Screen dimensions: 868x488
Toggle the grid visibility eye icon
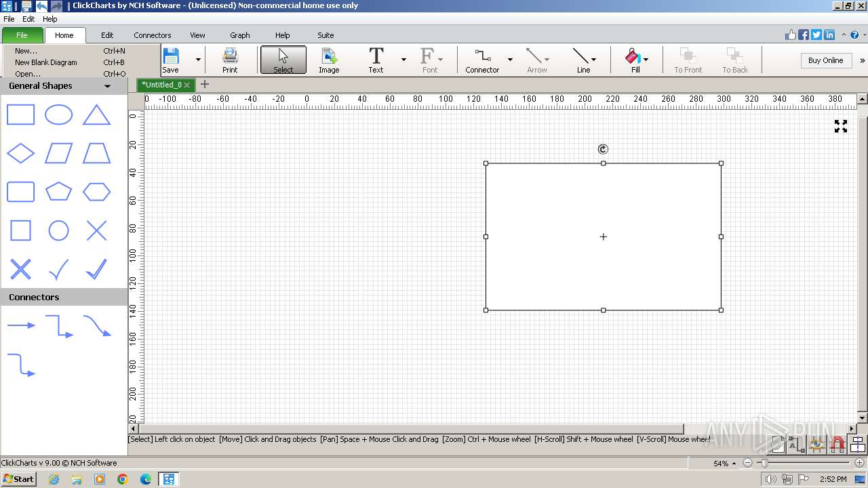(817, 445)
